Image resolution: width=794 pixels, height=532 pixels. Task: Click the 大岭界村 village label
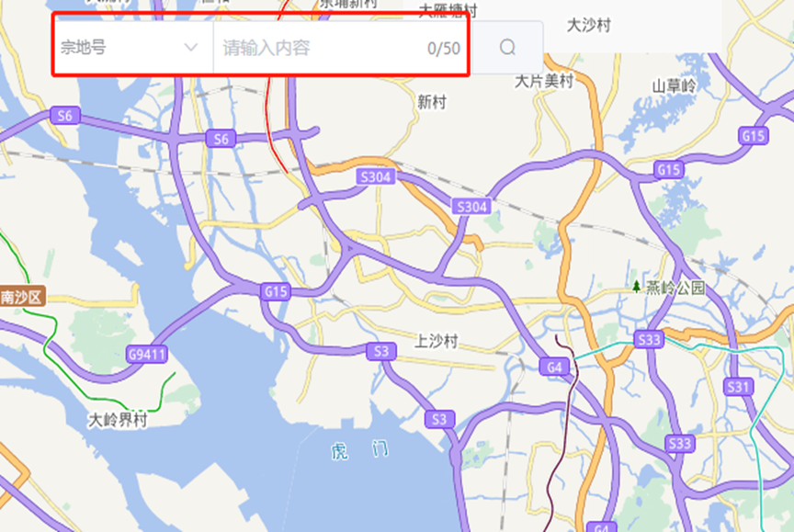(118, 420)
